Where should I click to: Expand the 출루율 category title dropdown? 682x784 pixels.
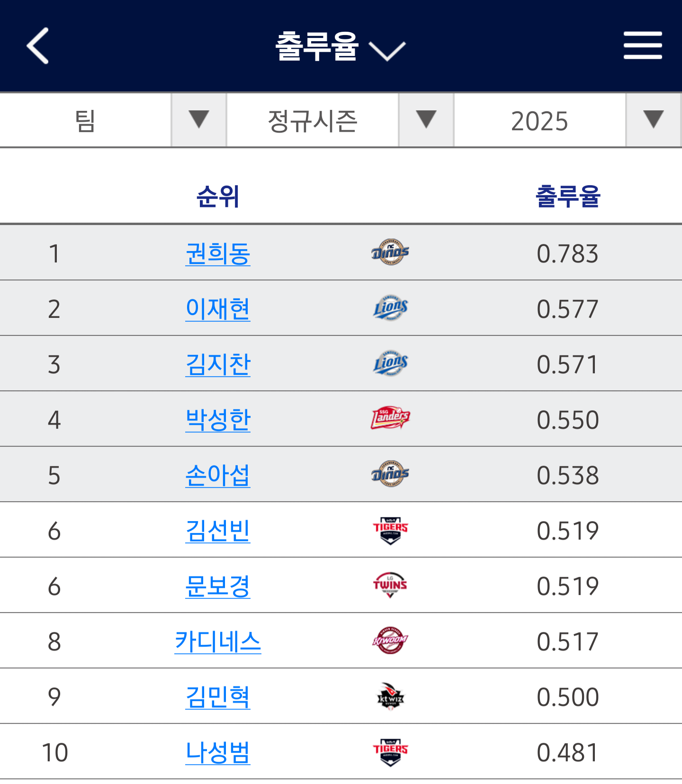340,46
